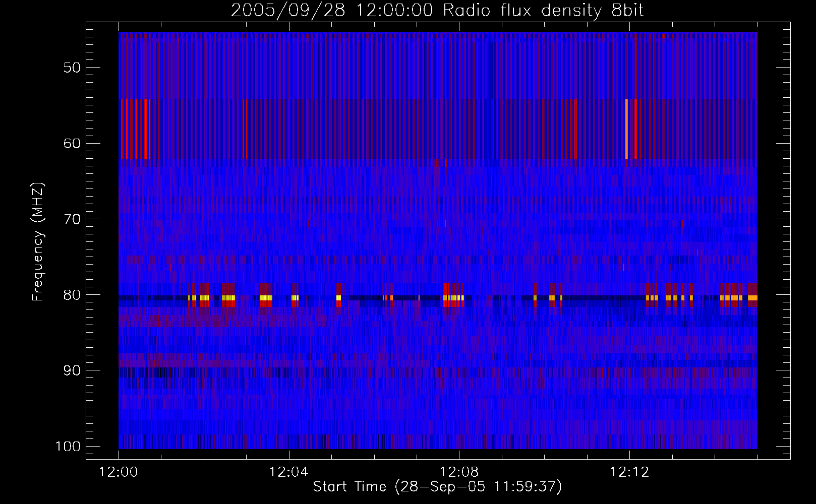Click the "12:00" time tick label

[119, 472]
